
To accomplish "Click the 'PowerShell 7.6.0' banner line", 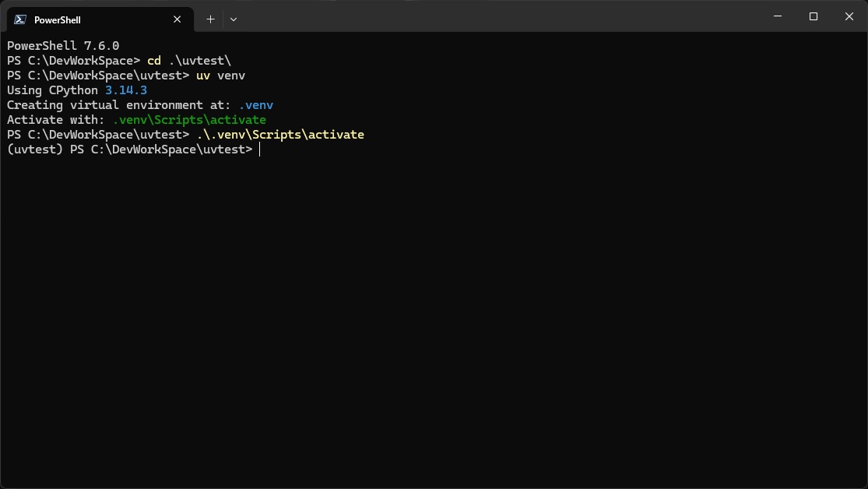I will (x=63, y=46).
